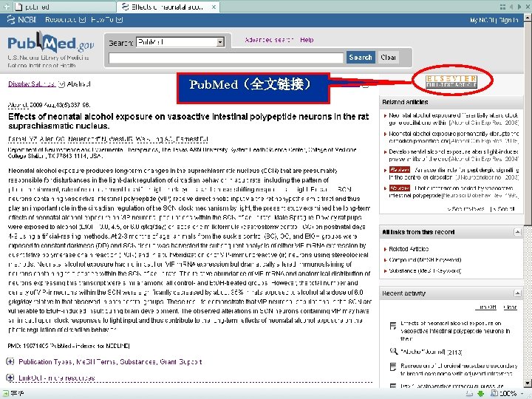Click the Elsevier Full-Text Article icon

(451, 81)
